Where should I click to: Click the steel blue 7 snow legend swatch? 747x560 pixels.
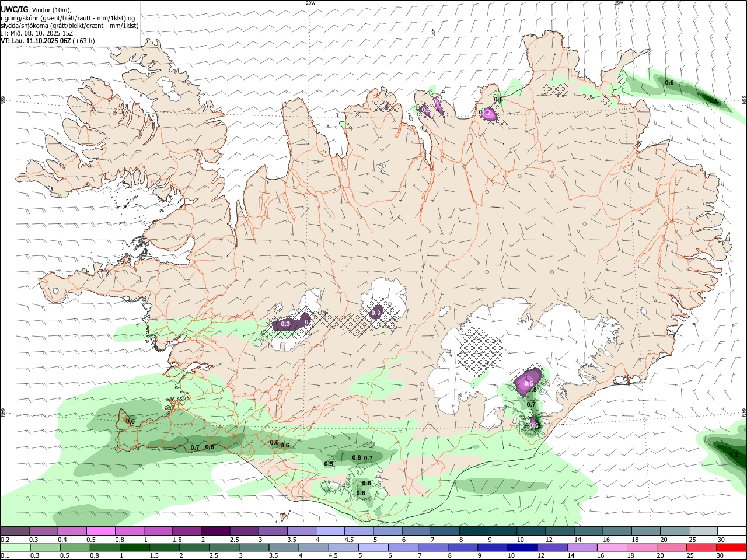tap(445, 531)
